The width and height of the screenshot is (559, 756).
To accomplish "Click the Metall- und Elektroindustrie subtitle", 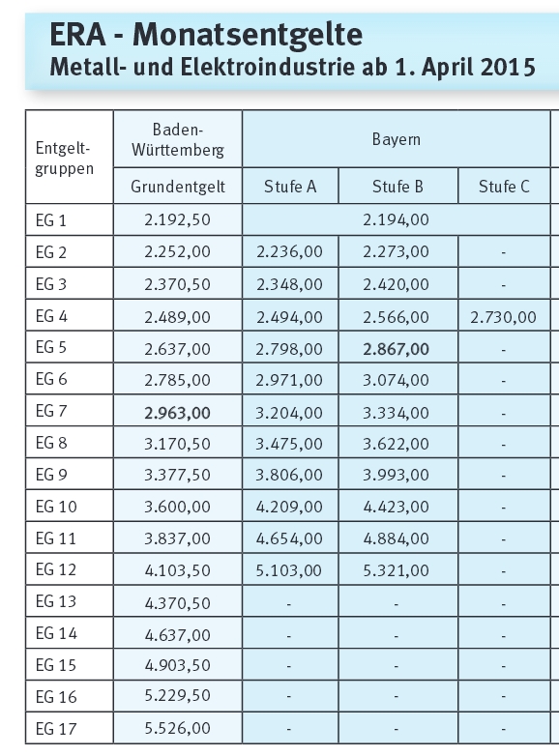I will tap(292, 67).
